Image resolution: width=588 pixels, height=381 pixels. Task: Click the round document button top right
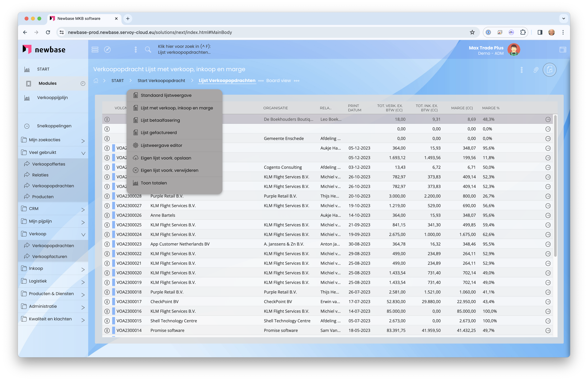click(549, 70)
